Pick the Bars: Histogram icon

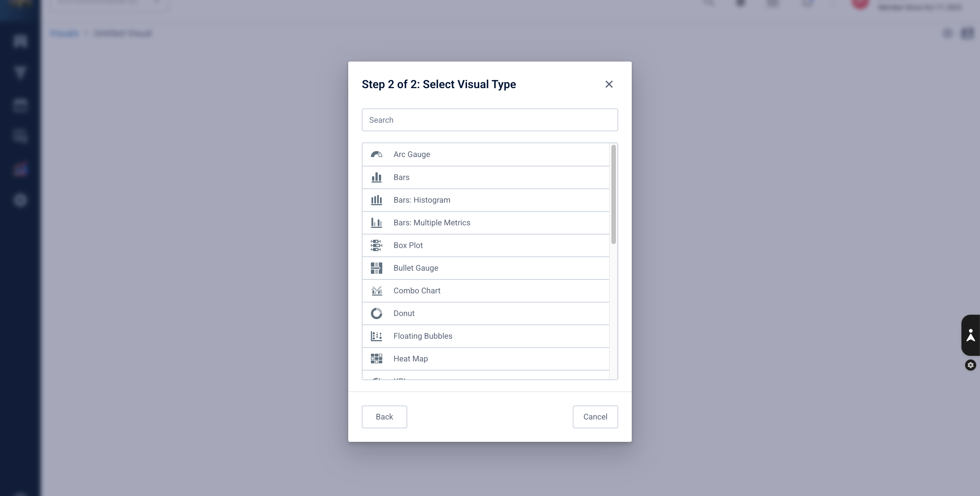376,200
